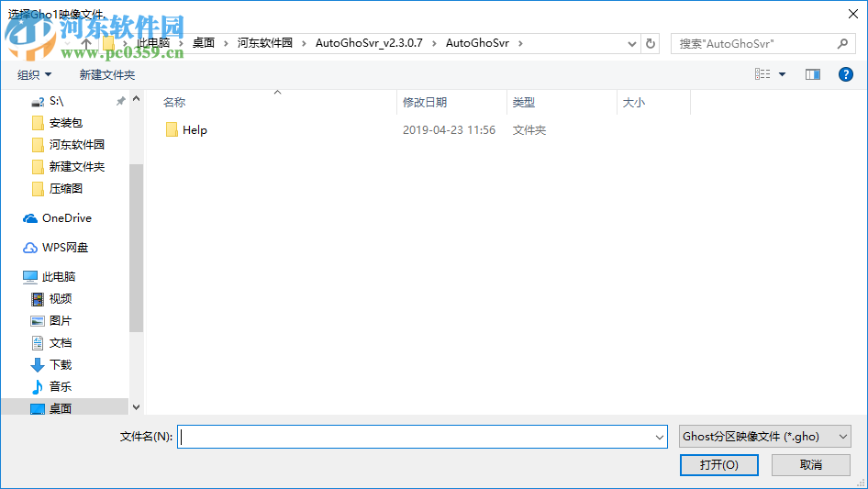868x489 pixels.
Task: Expand chevron after 桌面 breadcrumb
Action: [x=226, y=43]
